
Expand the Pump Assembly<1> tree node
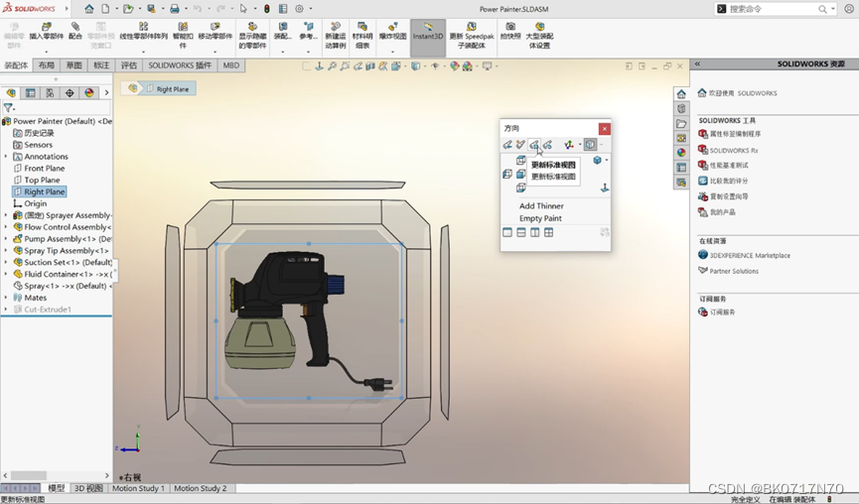(6, 239)
